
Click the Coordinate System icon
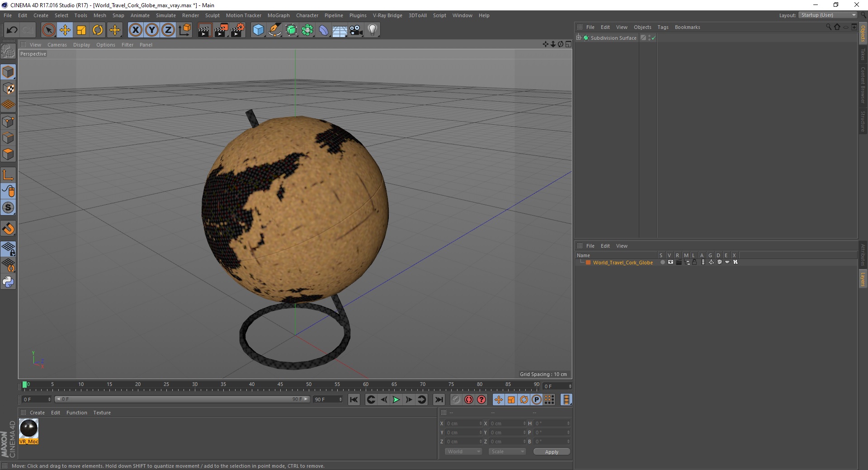[x=184, y=30]
